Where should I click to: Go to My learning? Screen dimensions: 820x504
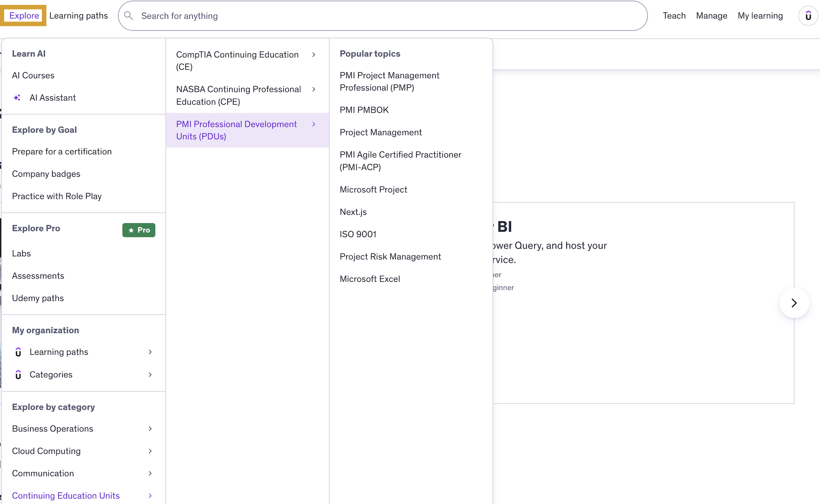point(760,16)
